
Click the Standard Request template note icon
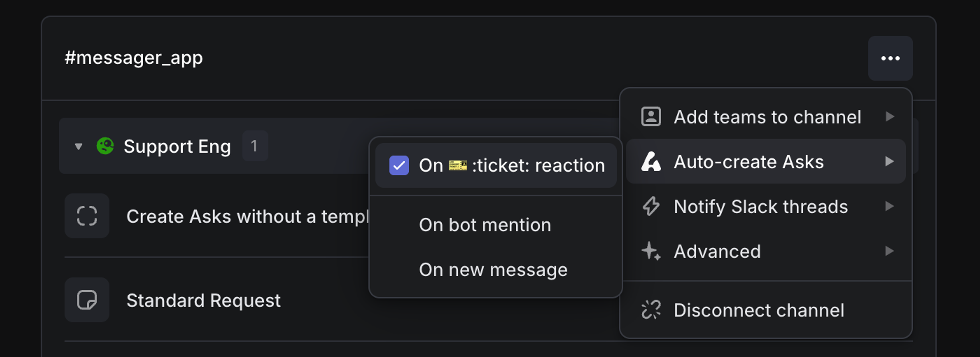[x=87, y=300]
